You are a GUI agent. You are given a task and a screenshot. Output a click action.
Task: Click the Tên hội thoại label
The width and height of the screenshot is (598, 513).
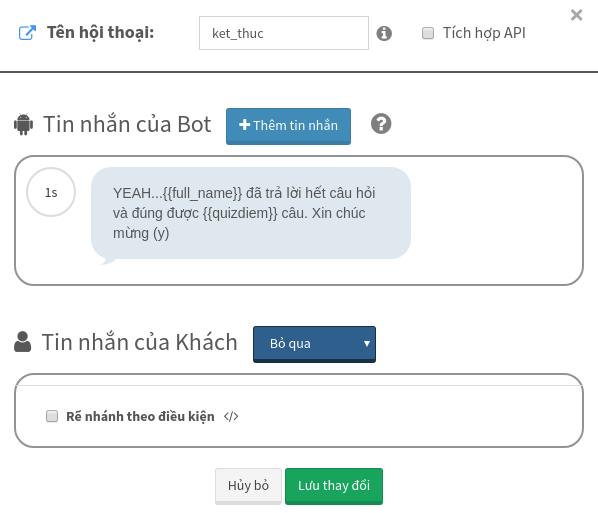pyautogui.click(x=101, y=33)
